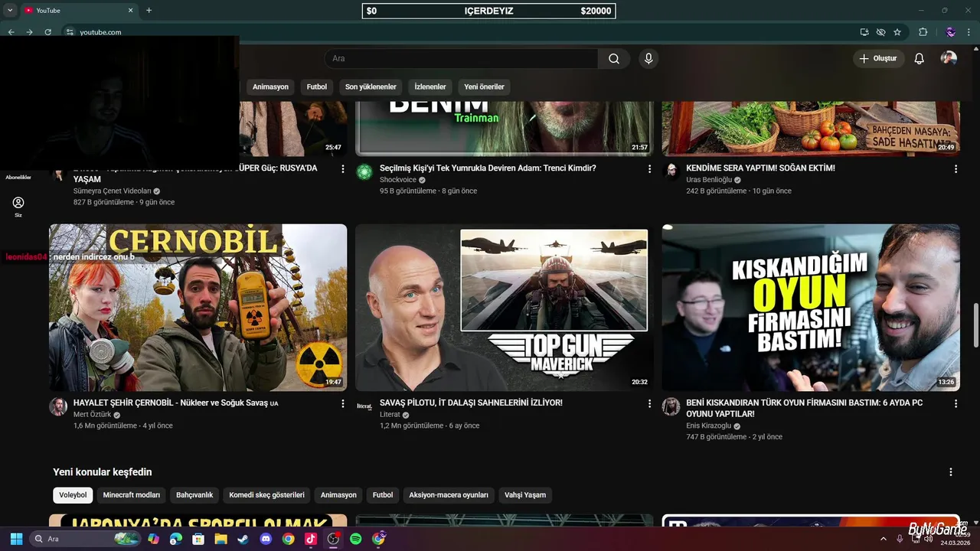Open the tab search dropdown arrow
The width and height of the screenshot is (980, 551).
tap(10, 11)
